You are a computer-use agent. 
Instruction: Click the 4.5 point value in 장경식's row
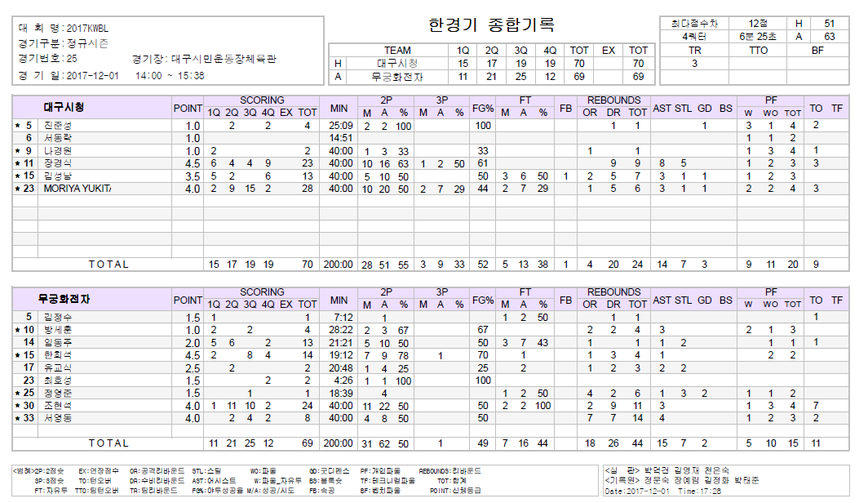point(193,164)
